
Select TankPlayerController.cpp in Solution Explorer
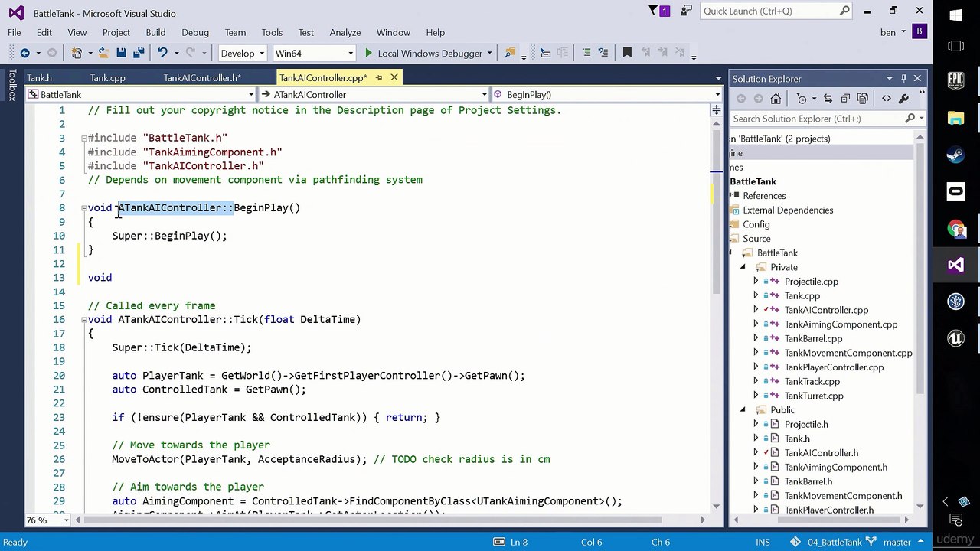coord(834,367)
